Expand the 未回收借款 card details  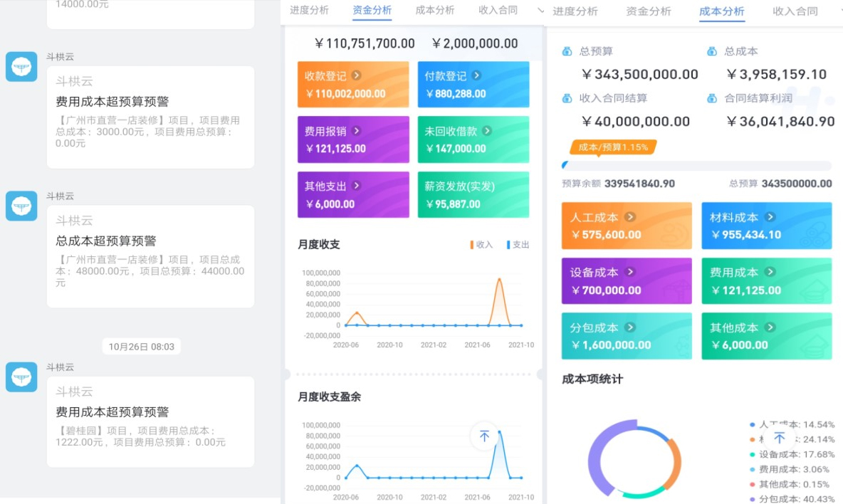pos(487,131)
